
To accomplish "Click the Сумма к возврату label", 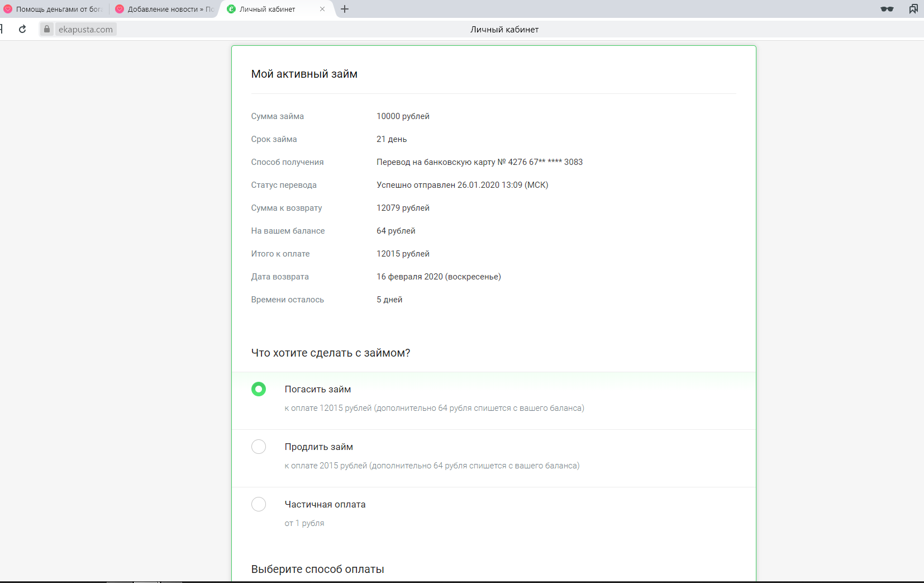I will (287, 208).
